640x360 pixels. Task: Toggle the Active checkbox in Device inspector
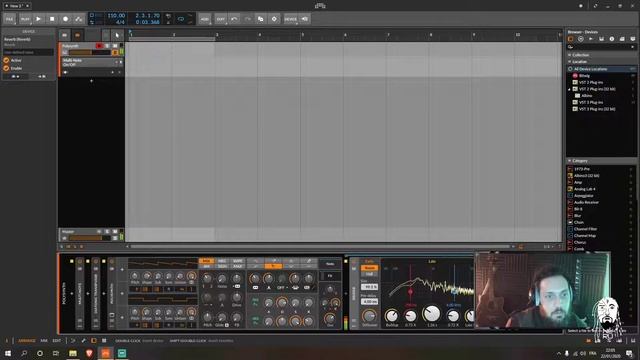pyautogui.click(x=6, y=60)
